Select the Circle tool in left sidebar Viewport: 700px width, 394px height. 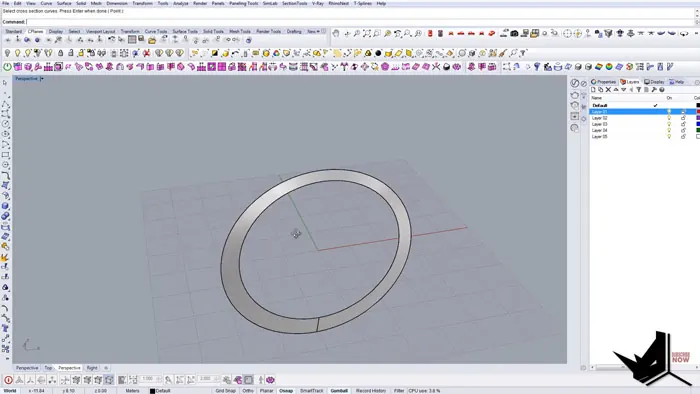5,124
